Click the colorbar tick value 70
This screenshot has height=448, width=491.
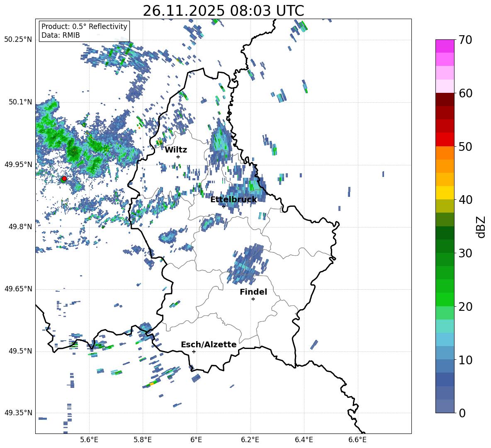pyautogui.click(x=465, y=40)
